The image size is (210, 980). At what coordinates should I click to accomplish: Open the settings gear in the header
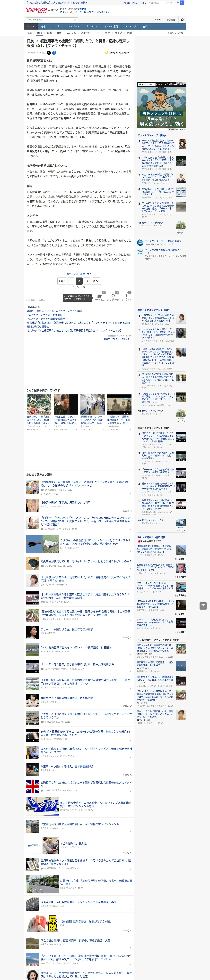pyautogui.click(x=182, y=20)
